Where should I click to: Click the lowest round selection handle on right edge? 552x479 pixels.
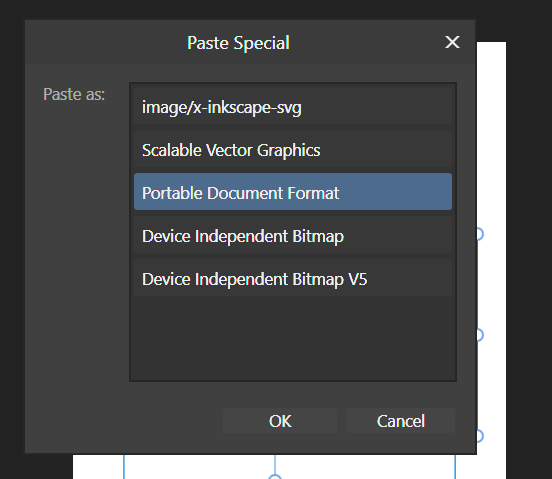click(x=480, y=436)
